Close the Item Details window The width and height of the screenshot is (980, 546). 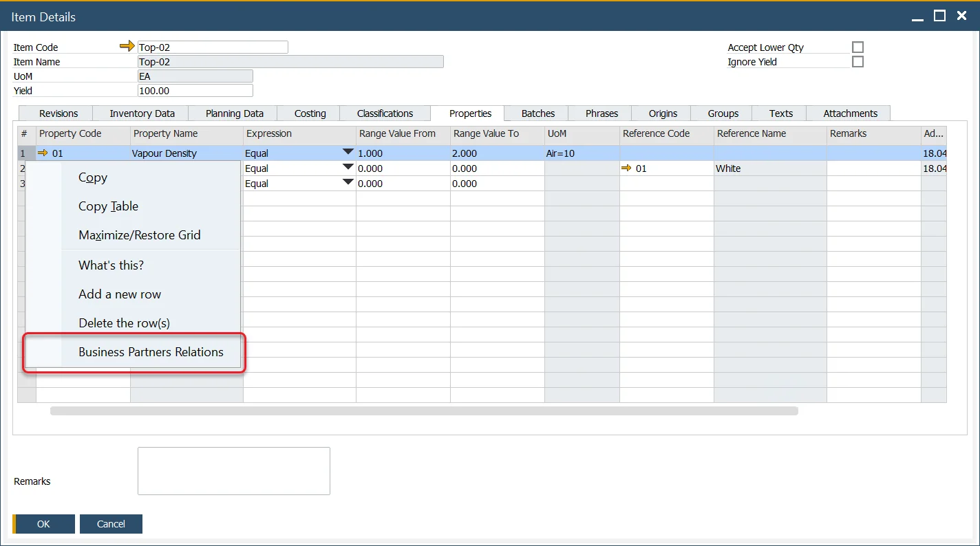[962, 16]
